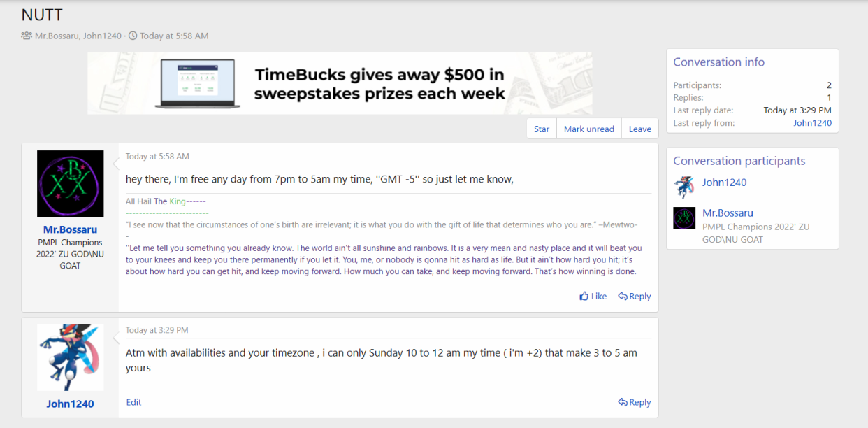
Task: Click the clock icon next to conversation date
Action: (x=133, y=36)
